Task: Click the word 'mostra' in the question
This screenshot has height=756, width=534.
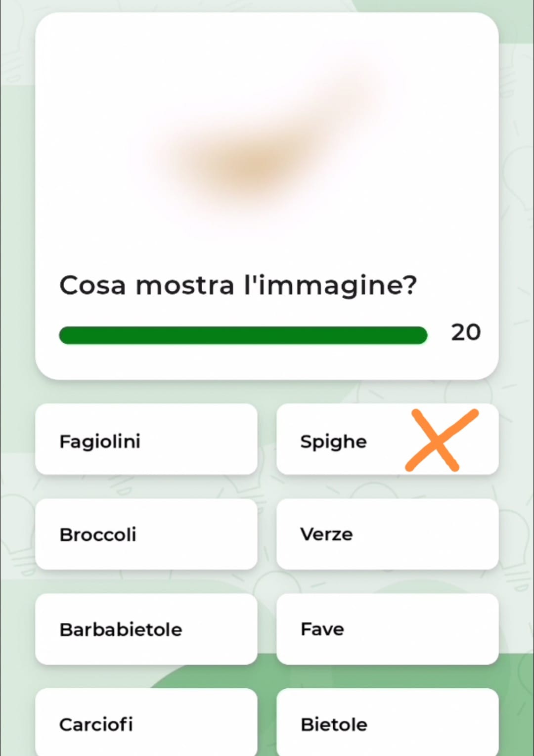Action: click(185, 285)
